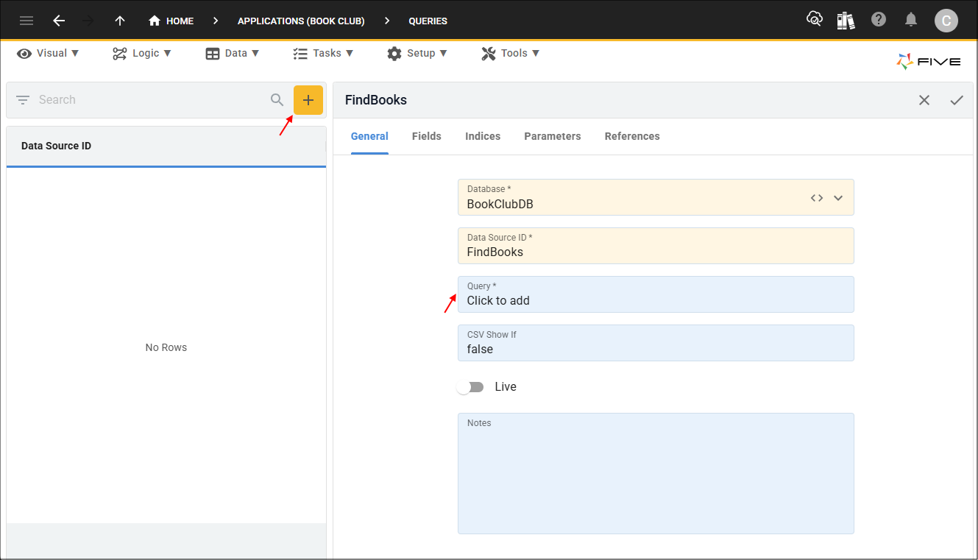The height and width of the screenshot is (560, 978).
Task: Open the Database field dropdown
Action: (x=838, y=197)
